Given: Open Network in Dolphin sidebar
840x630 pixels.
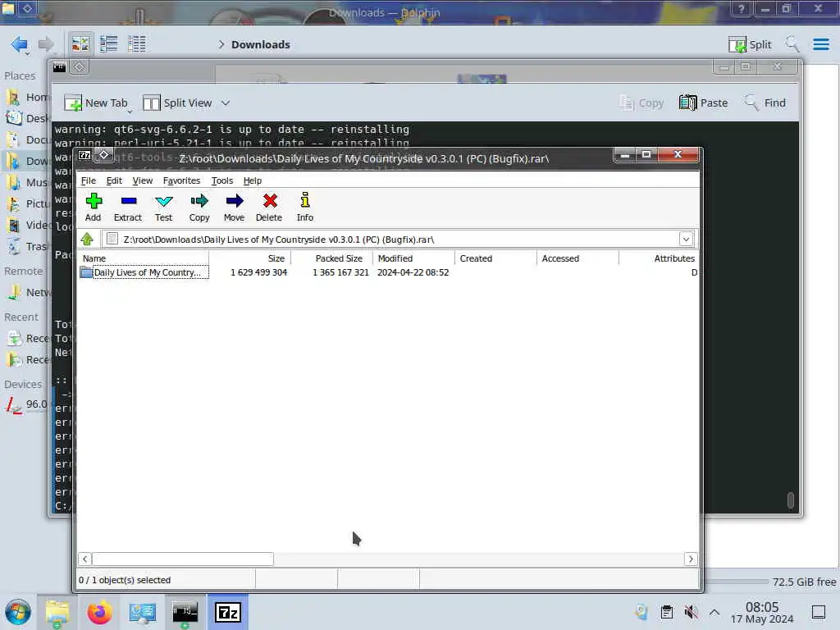Looking at the screenshot, I should [x=27, y=293].
